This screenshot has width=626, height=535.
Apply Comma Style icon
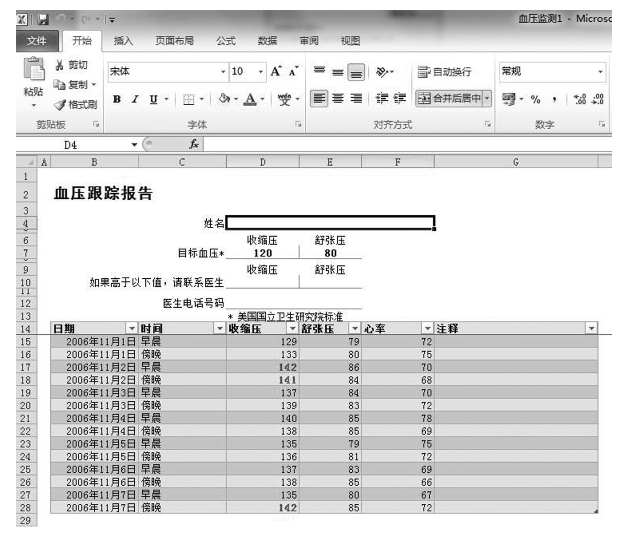coord(554,99)
